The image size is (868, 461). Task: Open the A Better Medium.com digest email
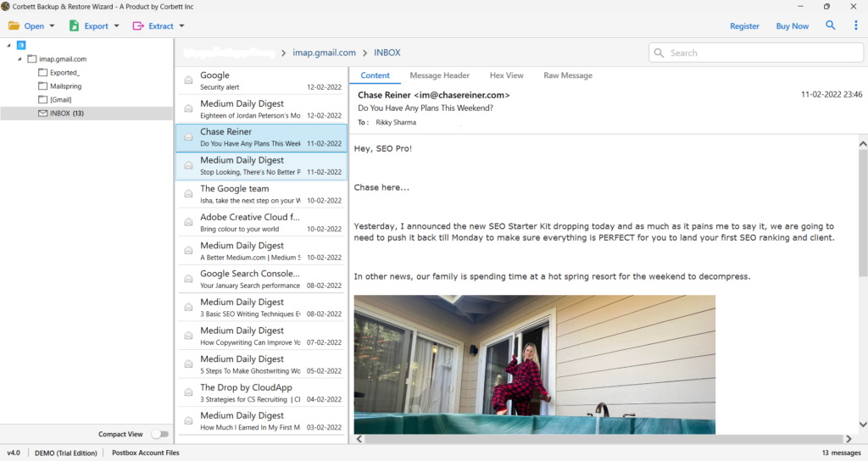click(262, 251)
